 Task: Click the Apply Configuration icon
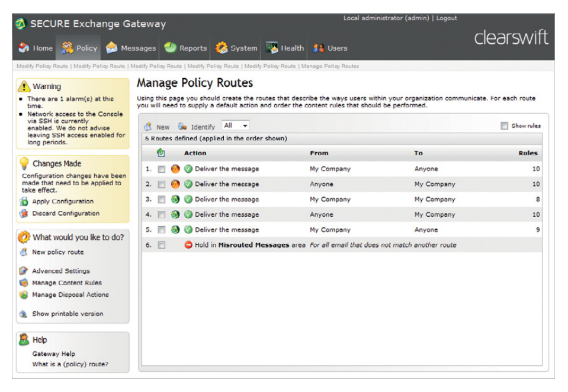pos(24,201)
